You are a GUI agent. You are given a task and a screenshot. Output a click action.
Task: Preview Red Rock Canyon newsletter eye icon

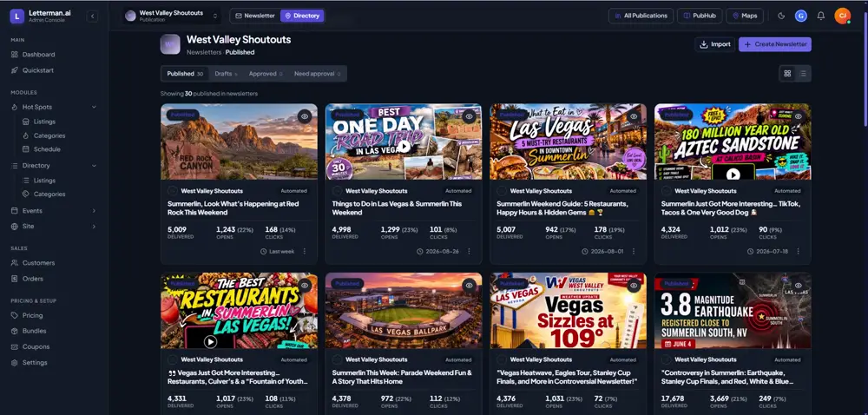pos(305,116)
